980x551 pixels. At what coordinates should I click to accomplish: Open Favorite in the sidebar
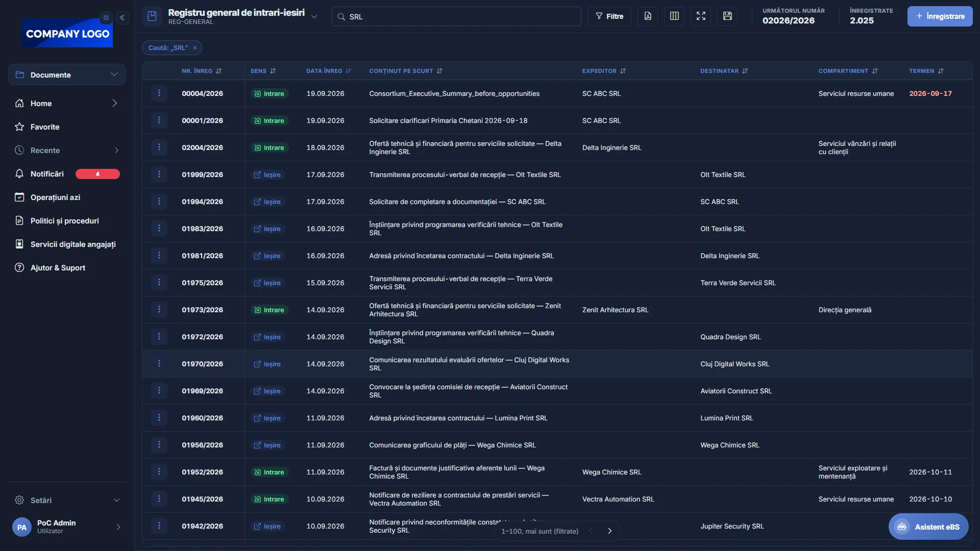(x=67, y=127)
